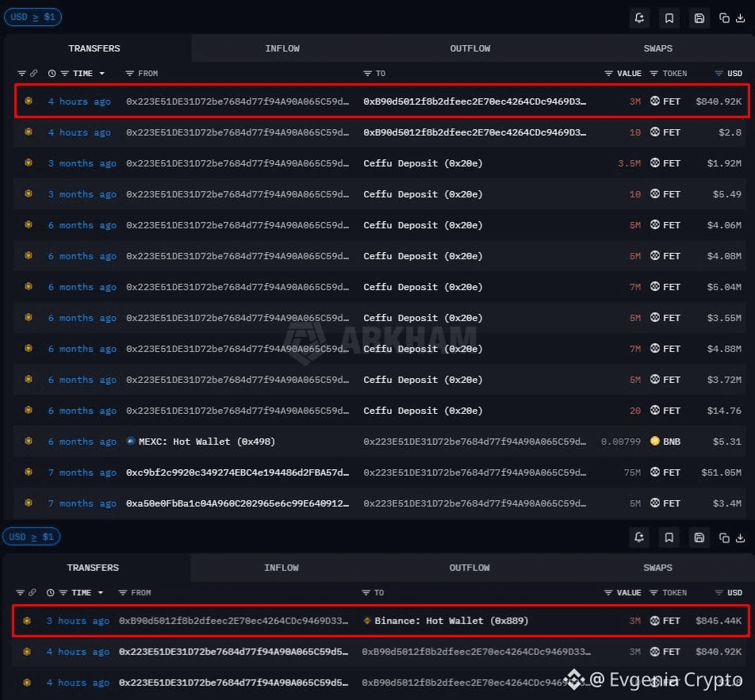Screen dimensions: 755x700
Task: Click FET token icon in $845.44K row
Action: 655,621
